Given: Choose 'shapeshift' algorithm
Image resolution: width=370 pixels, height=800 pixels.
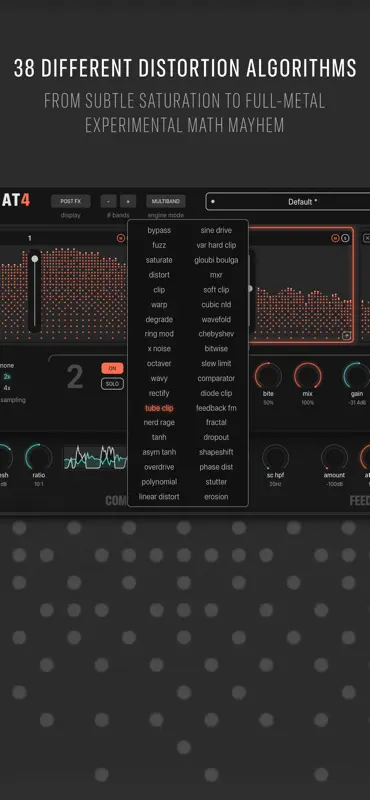Looking at the screenshot, I should point(216,452).
